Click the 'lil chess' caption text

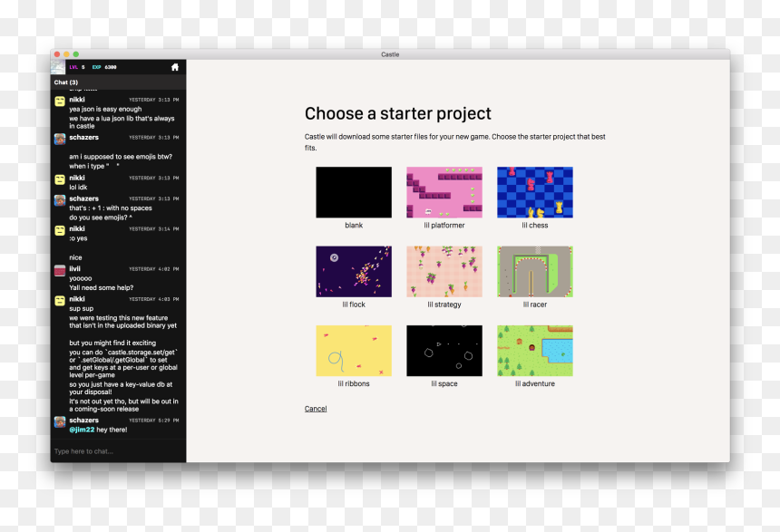click(535, 226)
